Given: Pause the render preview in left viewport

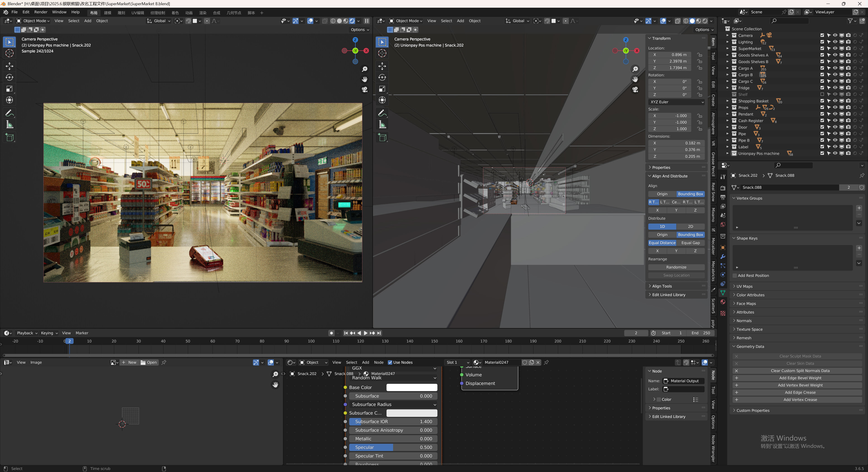Looking at the screenshot, I should tap(367, 21).
